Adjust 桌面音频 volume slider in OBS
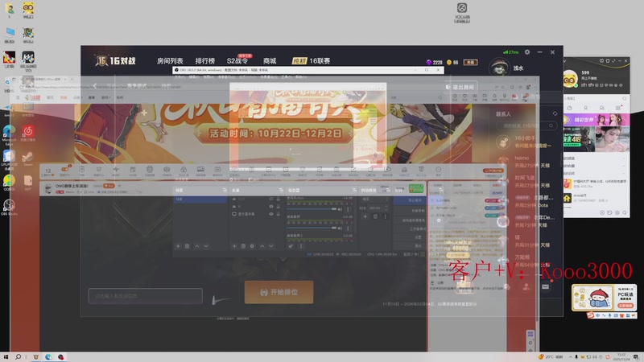The height and width of the screenshot is (362, 644). [x=312, y=228]
